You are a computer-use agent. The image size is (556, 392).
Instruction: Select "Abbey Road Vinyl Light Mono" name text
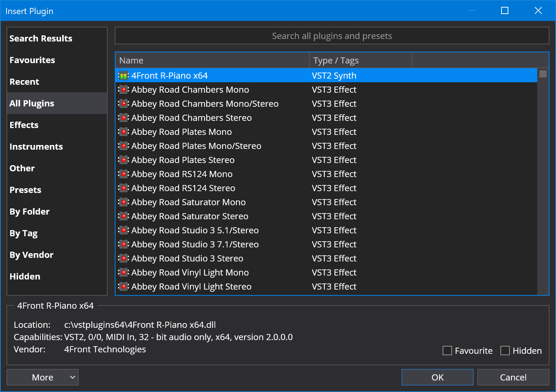tap(190, 272)
